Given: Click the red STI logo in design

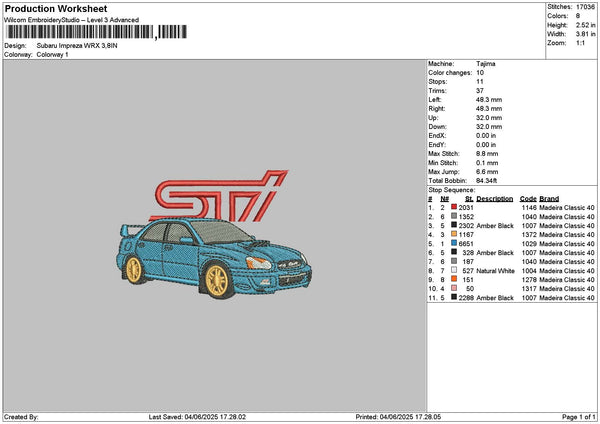Looking at the screenshot, I should click(x=219, y=196).
